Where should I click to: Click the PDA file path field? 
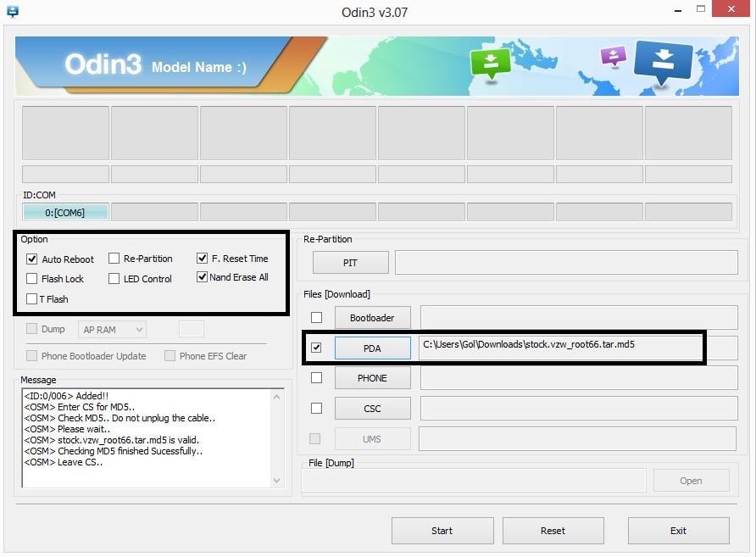pos(559,345)
